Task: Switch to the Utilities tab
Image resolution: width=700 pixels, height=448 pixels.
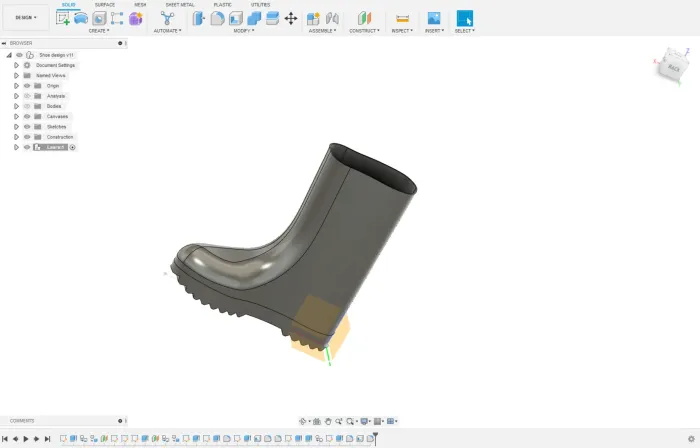Action: click(x=260, y=4)
